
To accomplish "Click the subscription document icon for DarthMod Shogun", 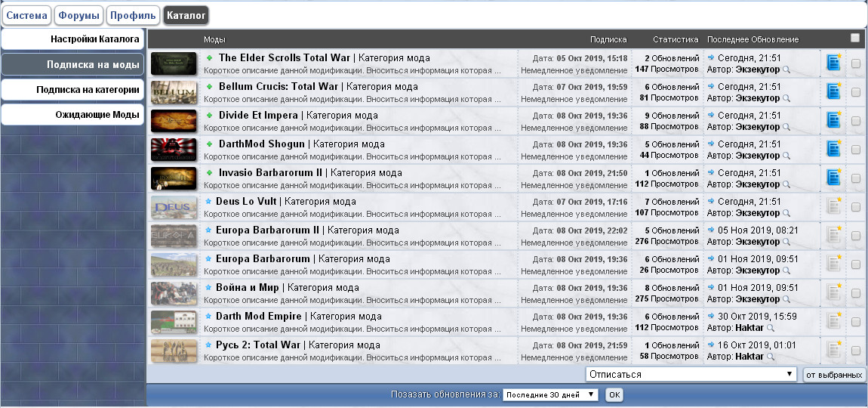I will click(x=833, y=149).
